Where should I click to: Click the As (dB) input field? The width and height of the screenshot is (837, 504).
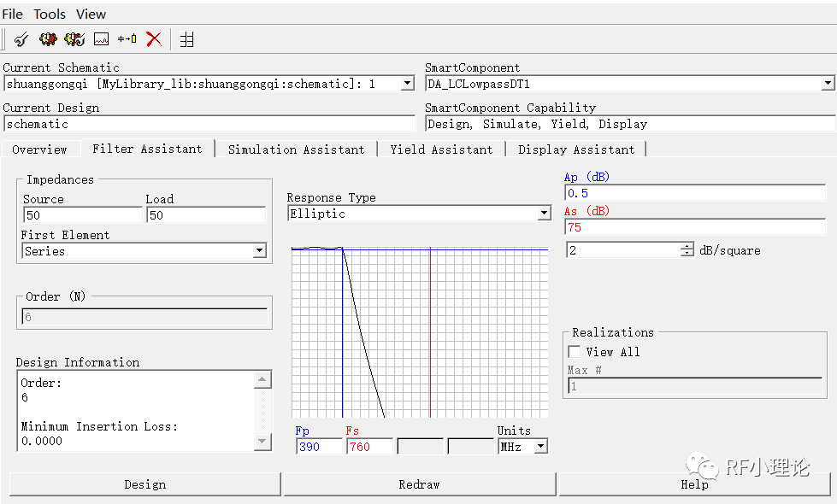[695, 227]
